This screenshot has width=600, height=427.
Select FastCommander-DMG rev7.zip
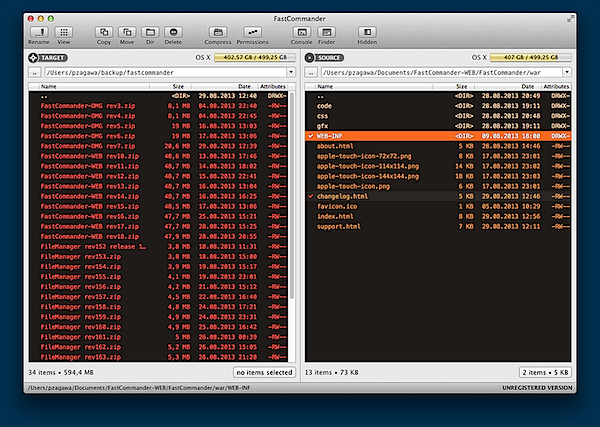[x=158, y=146]
